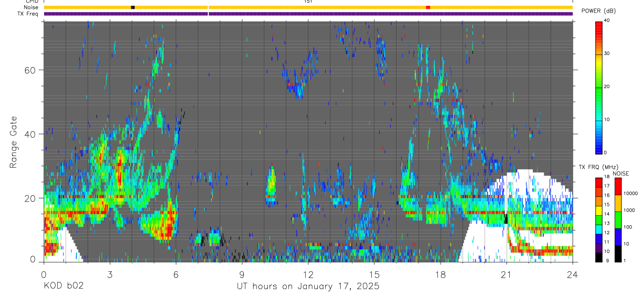Click the 40 dB value on power scale
Screen dimensions: 644x297
(x=607, y=21)
